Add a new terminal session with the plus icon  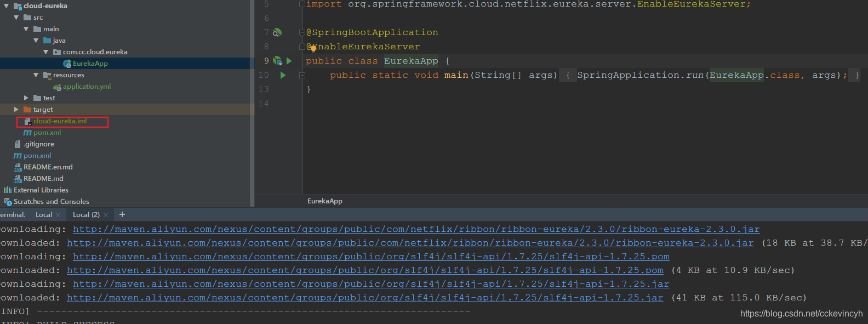pyautogui.click(x=122, y=214)
